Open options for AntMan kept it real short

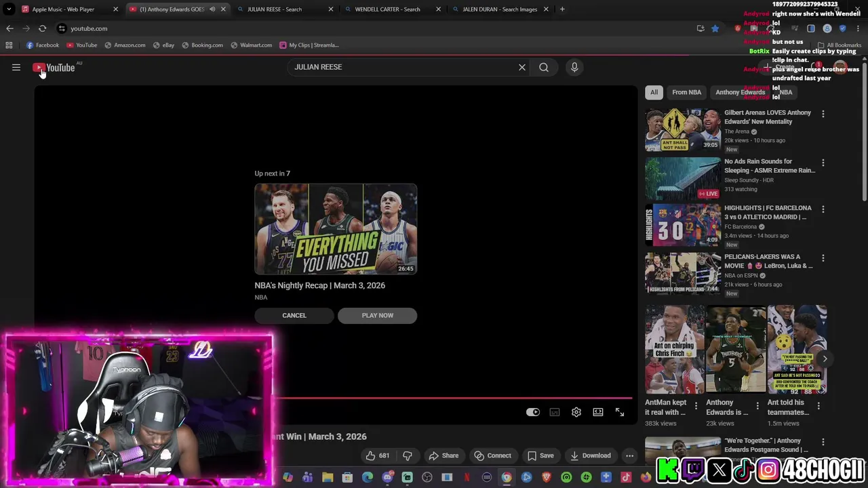click(x=696, y=406)
